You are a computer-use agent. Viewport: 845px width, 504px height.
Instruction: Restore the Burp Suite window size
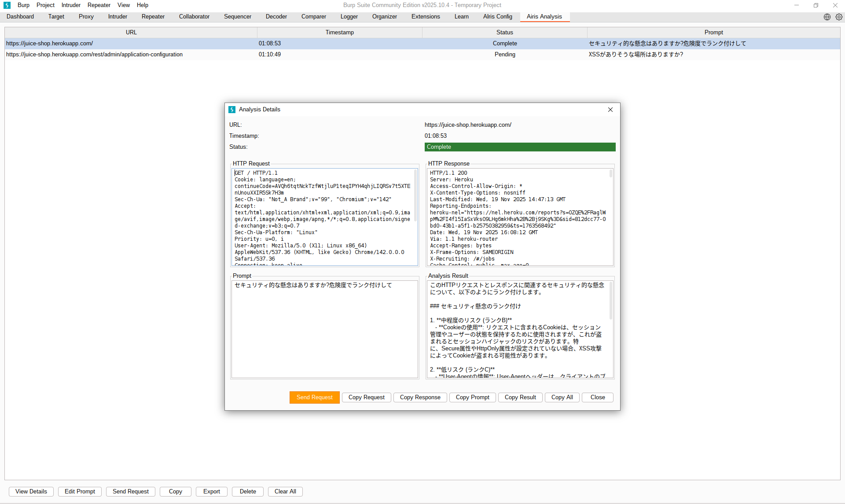pyautogui.click(x=816, y=5)
